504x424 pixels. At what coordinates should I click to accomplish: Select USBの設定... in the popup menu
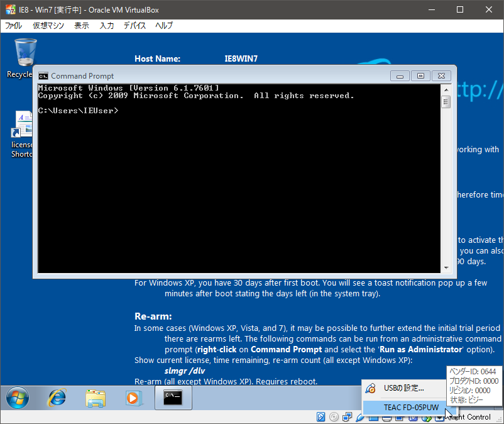[x=403, y=388]
